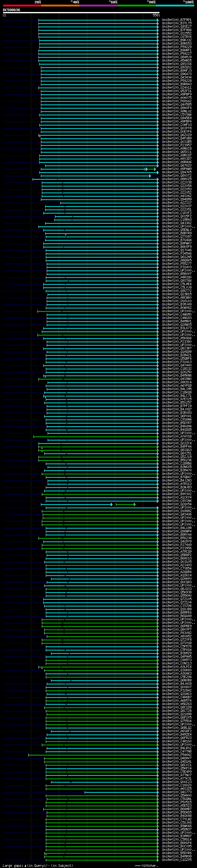This screenshot has width=197, height=868.
Task: Select label UniRef100_Q9GT72
Action: coord(176,291)
